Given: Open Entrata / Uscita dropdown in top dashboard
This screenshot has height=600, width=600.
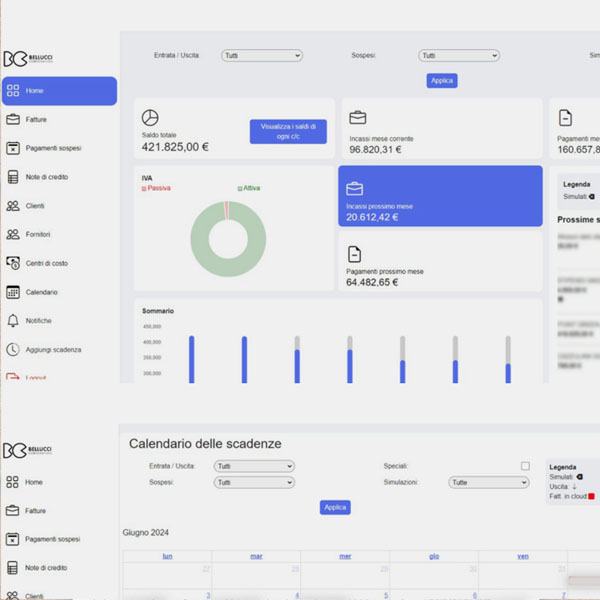Looking at the screenshot, I should (x=262, y=55).
